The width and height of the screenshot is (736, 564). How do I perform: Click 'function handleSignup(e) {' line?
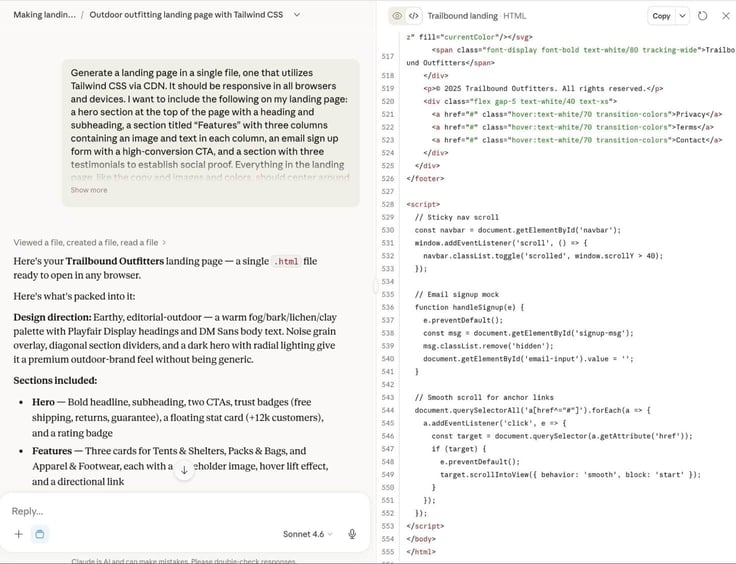tap(469, 307)
